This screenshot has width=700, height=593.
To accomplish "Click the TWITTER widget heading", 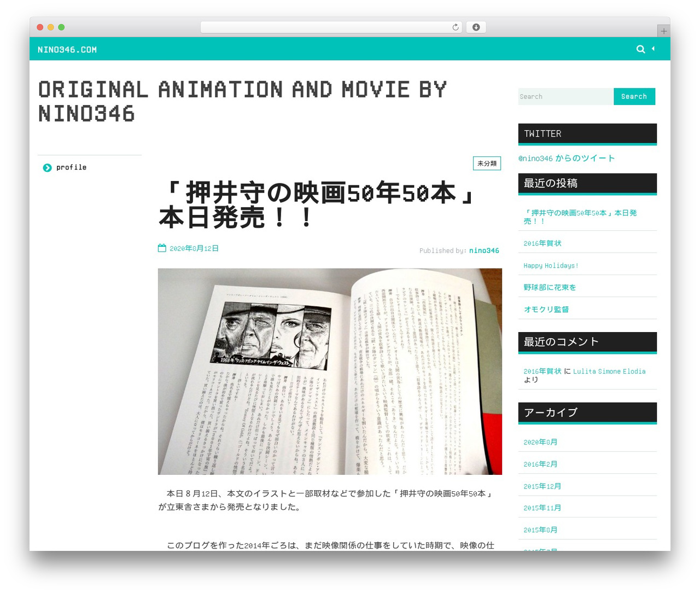I will click(x=587, y=134).
